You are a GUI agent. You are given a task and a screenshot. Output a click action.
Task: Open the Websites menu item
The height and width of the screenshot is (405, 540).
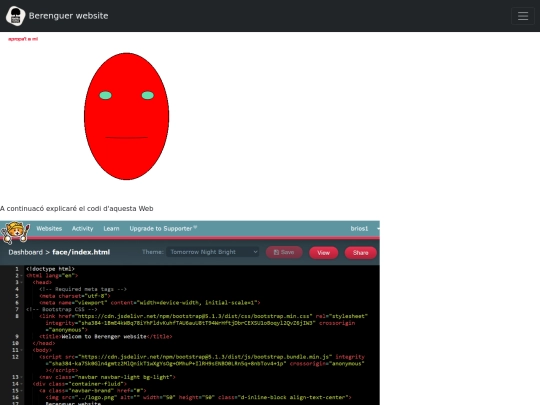[x=49, y=229]
